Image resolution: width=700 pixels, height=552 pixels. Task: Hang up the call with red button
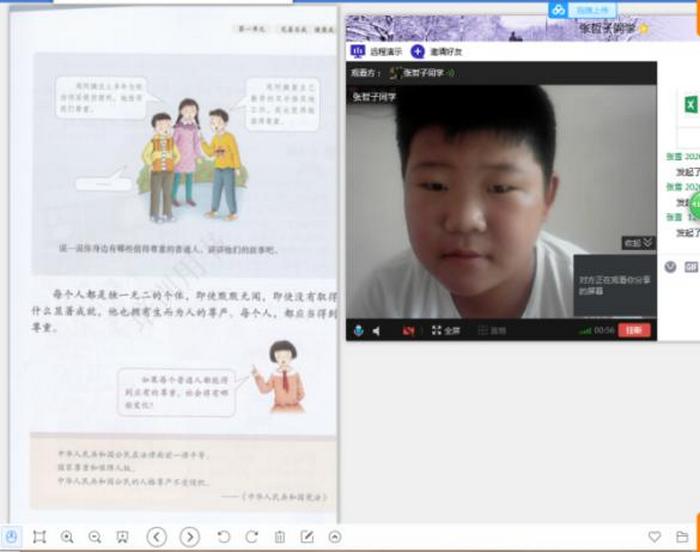point(634,330)
